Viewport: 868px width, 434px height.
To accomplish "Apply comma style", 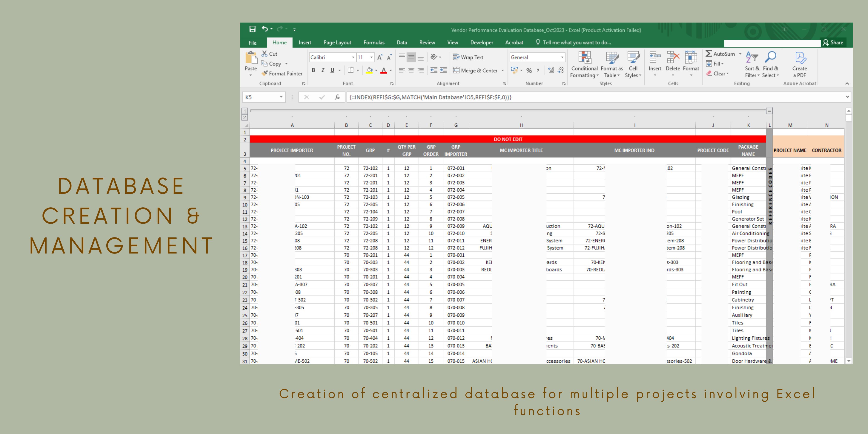I will pyautogui.click(x=538, y=70).
